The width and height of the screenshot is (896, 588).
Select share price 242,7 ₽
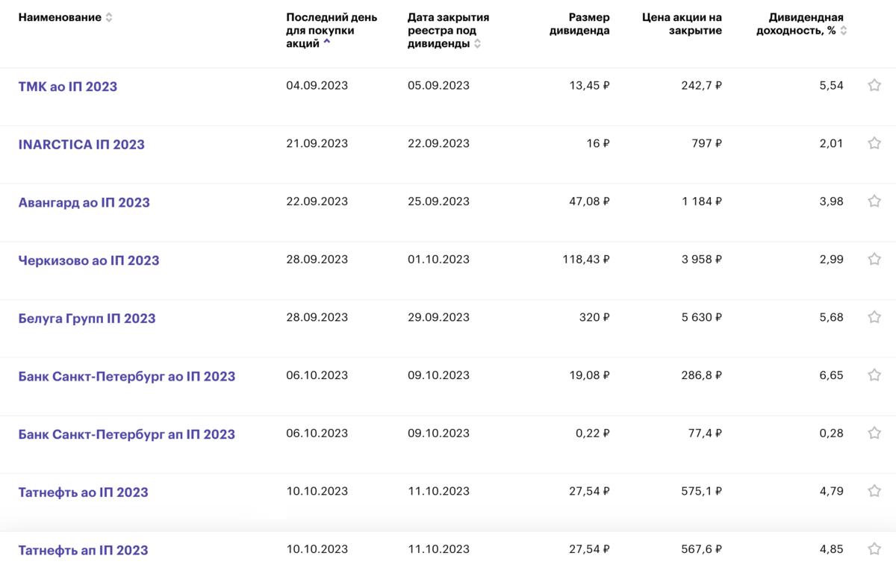click(701, 86)
